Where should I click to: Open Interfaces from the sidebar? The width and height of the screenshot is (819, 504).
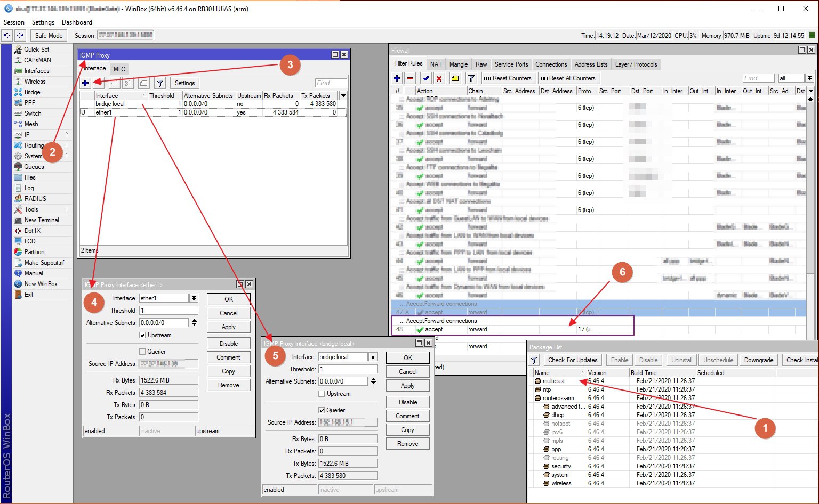(36, 71)
